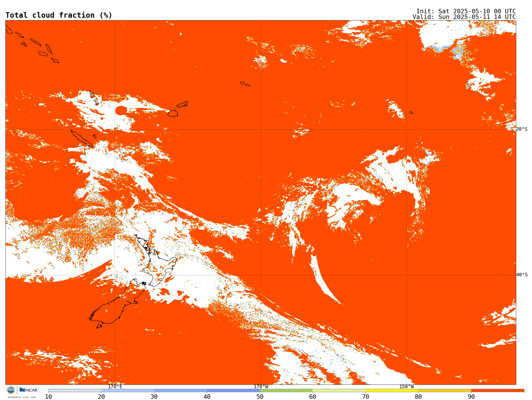Click the 70–80 bright yellow colorbar segment
The height and width of the screenshot is (400, 532).
coord(392,391)
